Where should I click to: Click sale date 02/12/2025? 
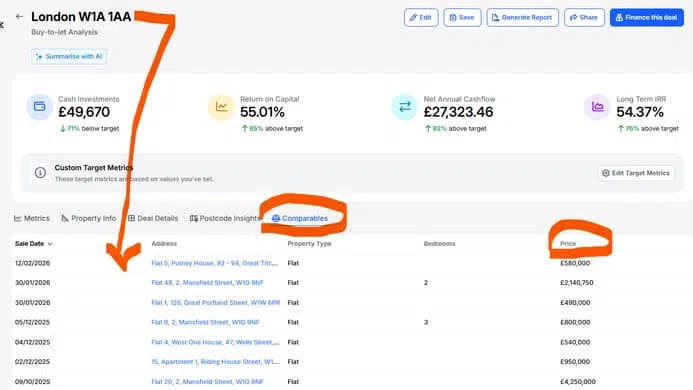(x=32, y=362)
